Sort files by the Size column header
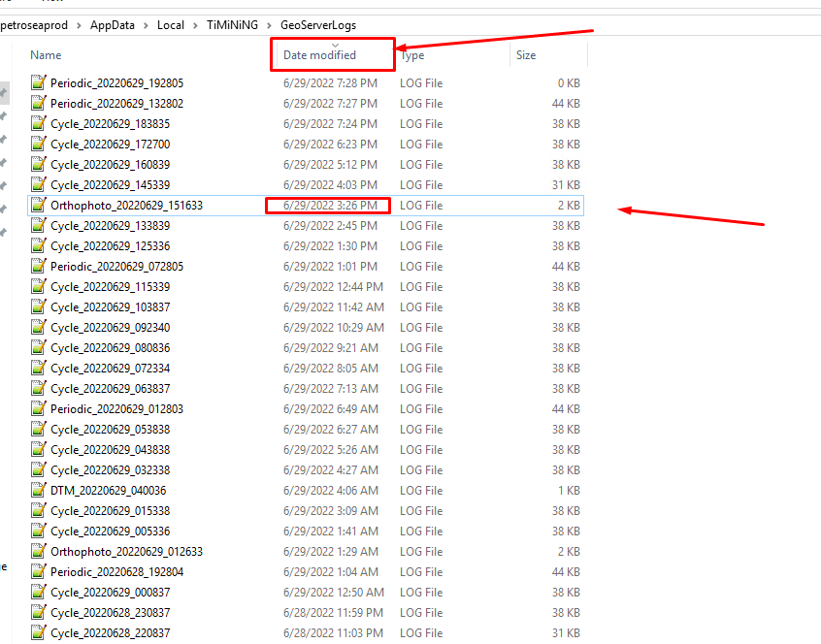 pos(526,55)
